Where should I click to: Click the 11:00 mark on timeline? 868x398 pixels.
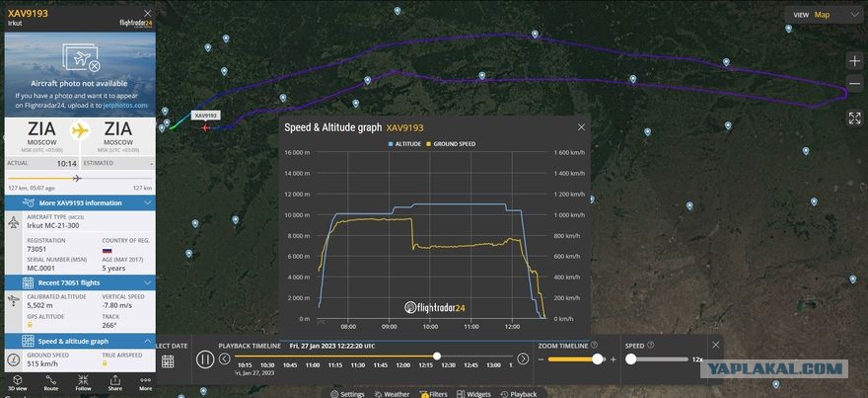click(x=313, y=364)
